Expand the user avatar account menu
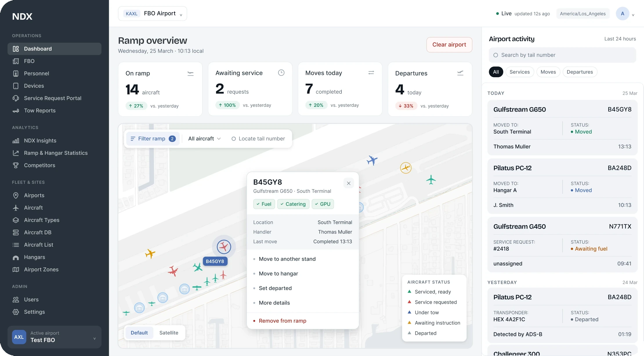This screenshot has height=356, width=644. tap(625, 14)
